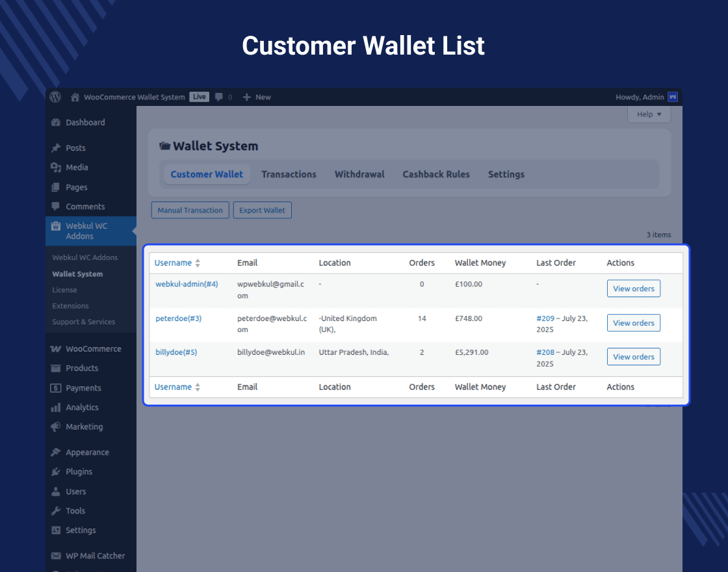Click the Dashboard gauge icon

(x=56, y=123)
